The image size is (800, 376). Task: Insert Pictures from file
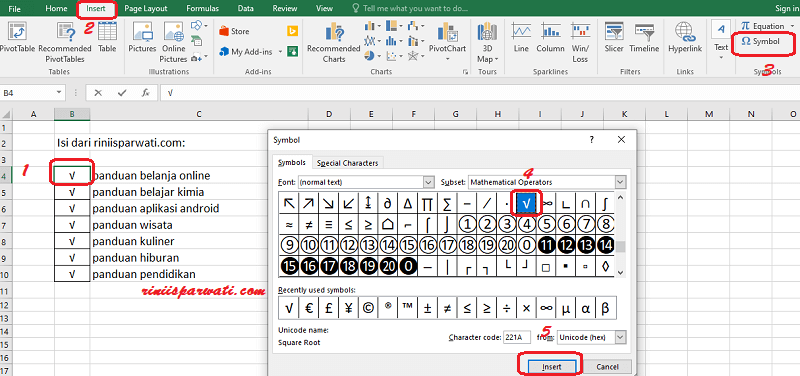click(x=142, y=38)
